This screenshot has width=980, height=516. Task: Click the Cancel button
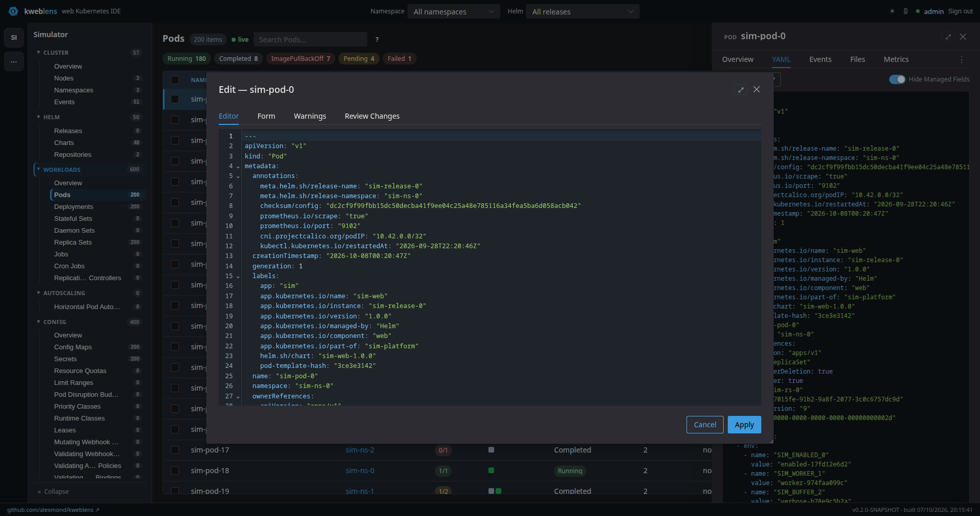click(x=705, y=425)
